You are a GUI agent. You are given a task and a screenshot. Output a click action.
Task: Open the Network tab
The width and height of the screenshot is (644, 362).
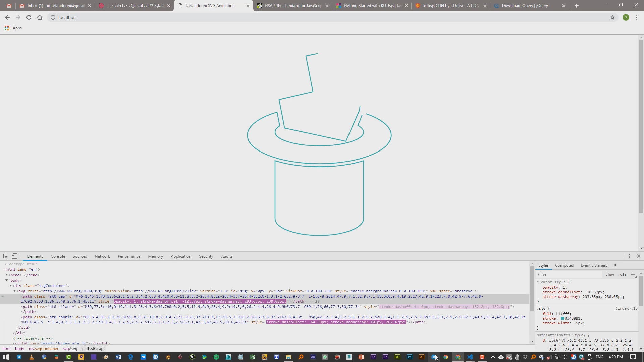[x=102, y=256]
